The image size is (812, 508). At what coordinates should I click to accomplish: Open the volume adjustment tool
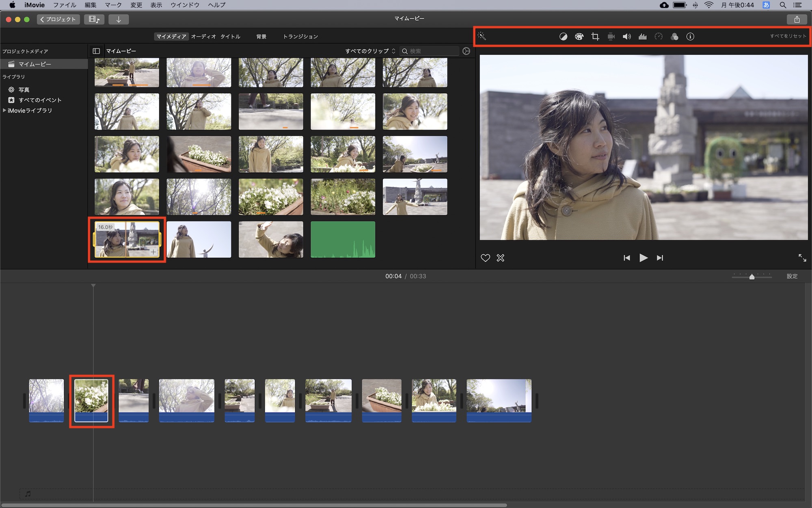click(626, 37)
